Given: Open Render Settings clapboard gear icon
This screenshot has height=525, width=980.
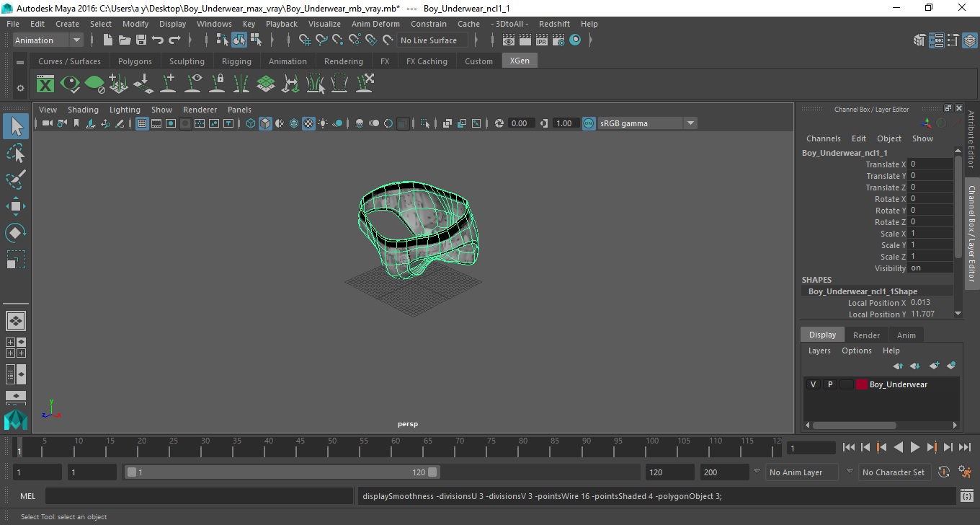Looking at the screenshot, I should (558, 40).
